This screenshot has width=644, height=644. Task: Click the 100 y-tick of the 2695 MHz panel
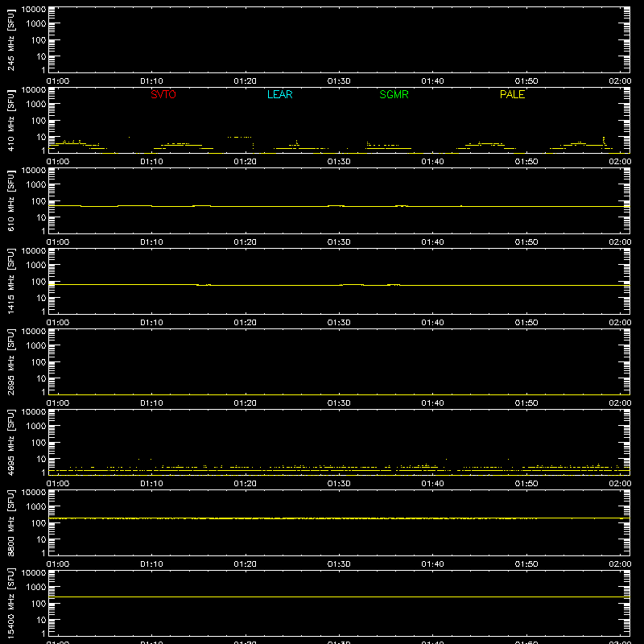coord(39,362)
